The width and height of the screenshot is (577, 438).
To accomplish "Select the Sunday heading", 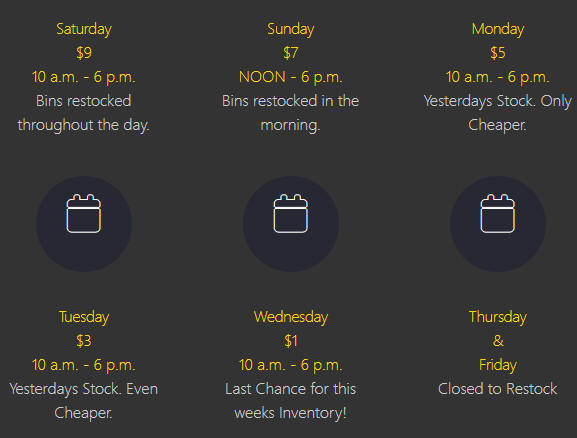I will pos(291,29).
